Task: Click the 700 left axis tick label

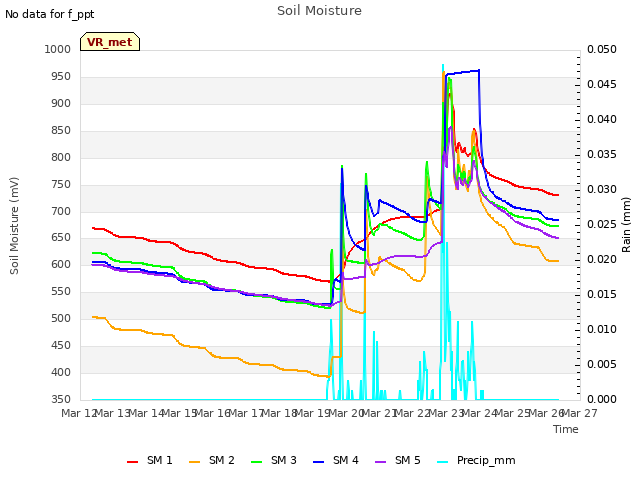Action: coord(61,211)
